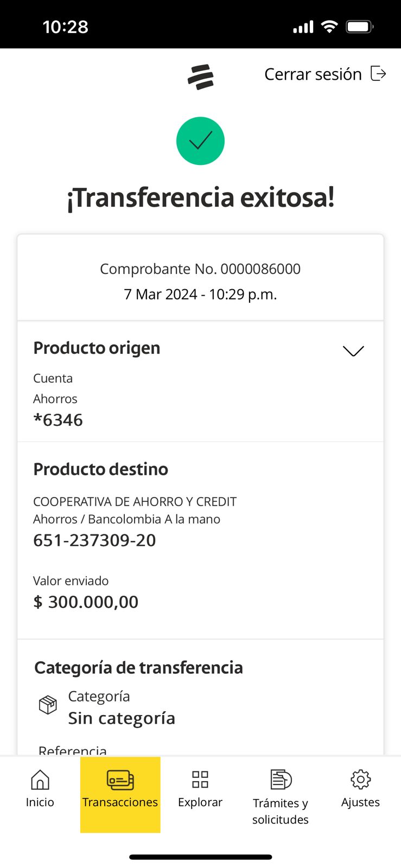Tap the Categoría de transferencia heading
The height and width of the screenshot is (868, 401).
(x=138, y=668)
